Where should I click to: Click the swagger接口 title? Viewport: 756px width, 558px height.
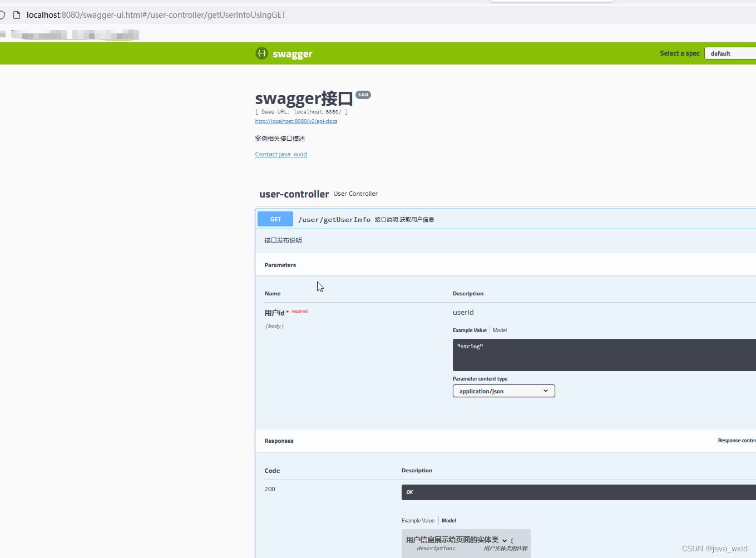pyautogui.click(x=304, y=98)
